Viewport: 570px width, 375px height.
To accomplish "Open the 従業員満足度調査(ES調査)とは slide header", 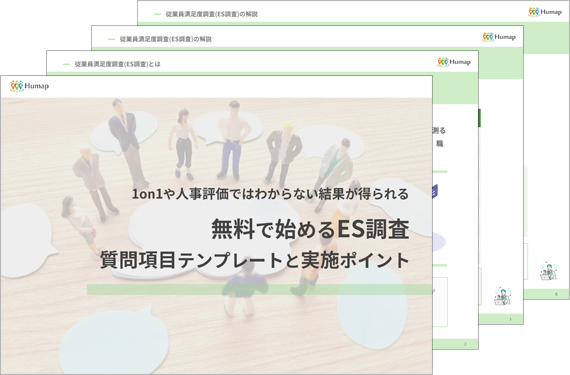I will [117, 64].
